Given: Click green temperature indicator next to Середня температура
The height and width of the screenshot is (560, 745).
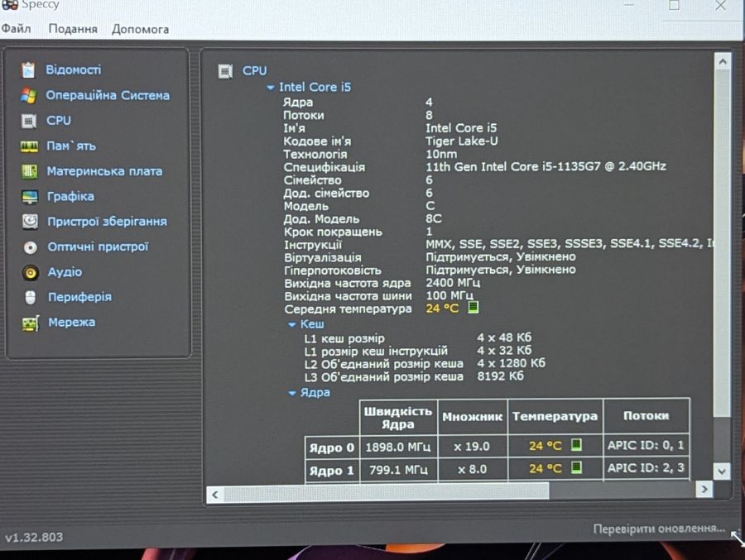Looking at the screenshot, I should 473,308.
